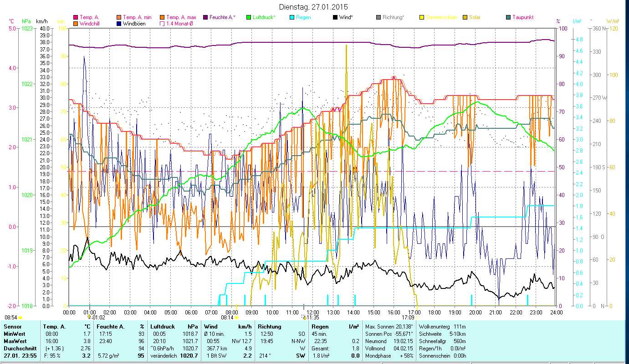
Task: Select the black Wind* legend square
Action: coord(336,17)
